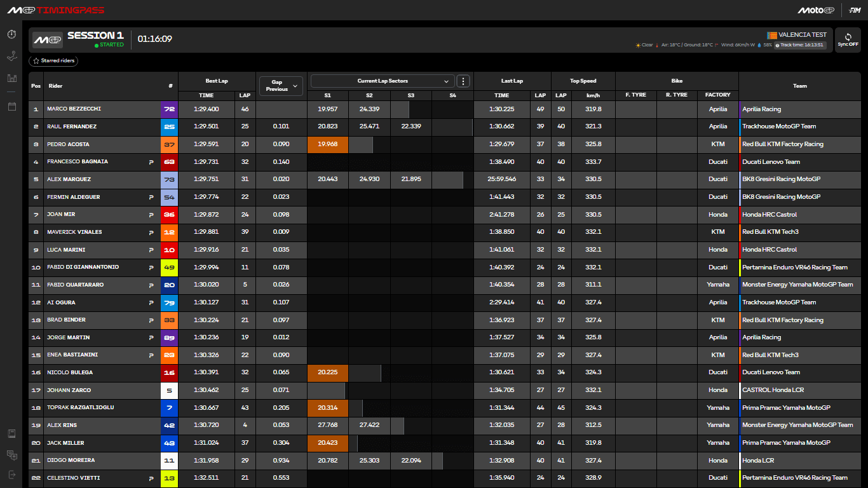Toggle the Starred riders filter
868x488 pixels.
(x=53, y=60)
